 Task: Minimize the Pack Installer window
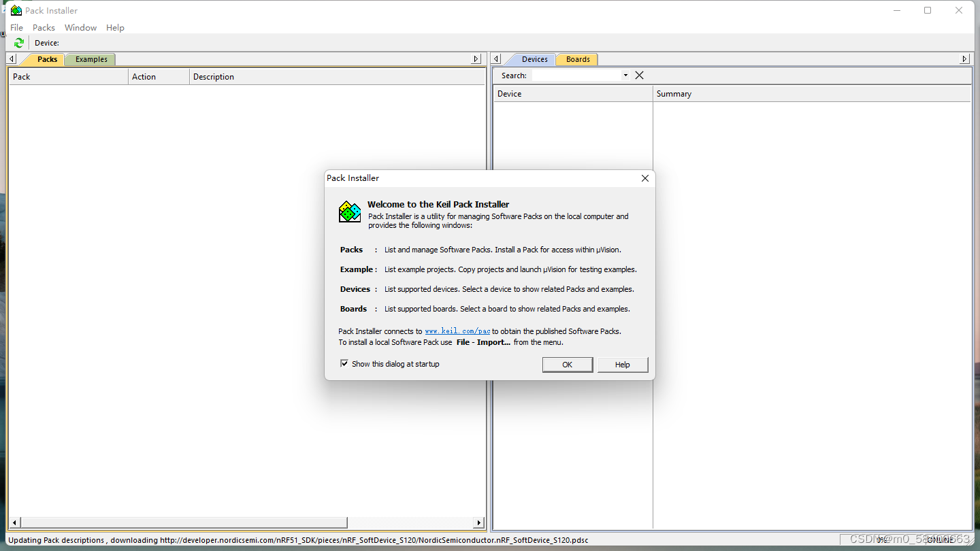coord(897,10)
